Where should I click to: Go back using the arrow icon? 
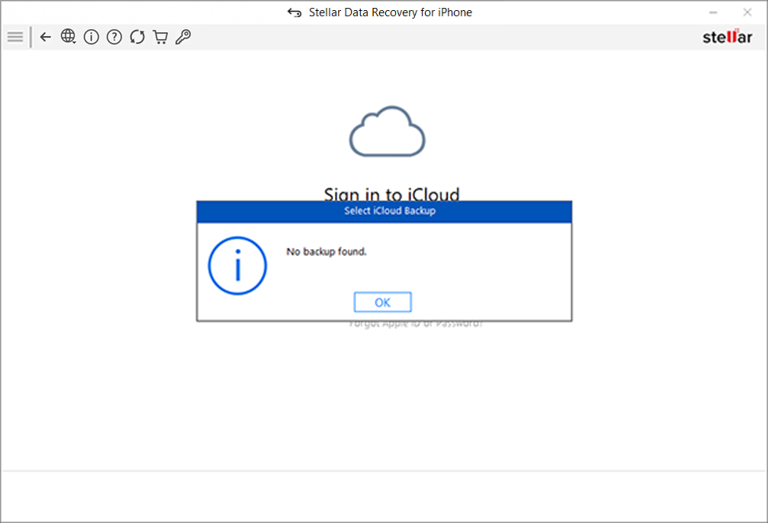pyautogui.click(x=46, y=37)
